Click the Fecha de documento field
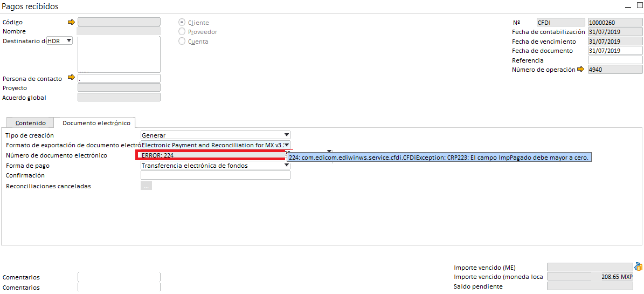This screenshot has height=294, width=644. coord(615,51)
